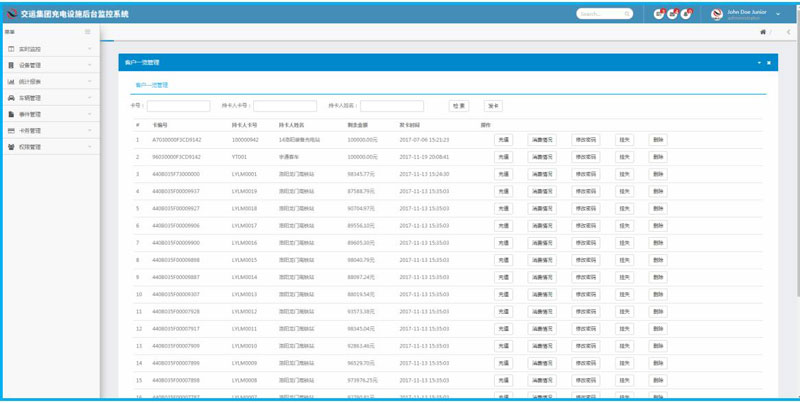Image resolution: width=800 pixels, height=403 pixels.
Task: Open the third red-badged notification icon
Action: (686, 14)
